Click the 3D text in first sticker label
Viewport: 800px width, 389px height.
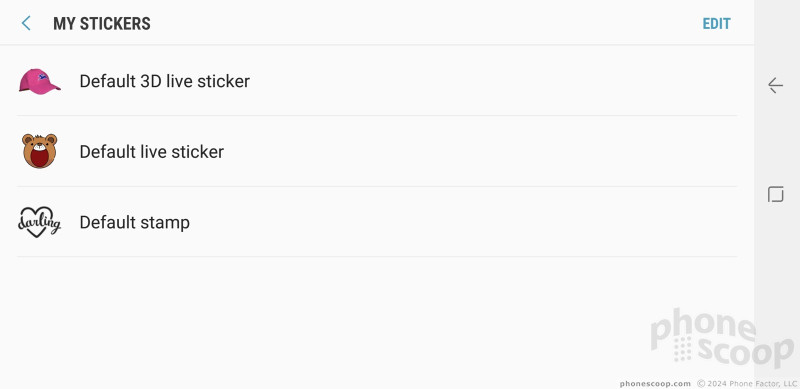click(150, 81)
